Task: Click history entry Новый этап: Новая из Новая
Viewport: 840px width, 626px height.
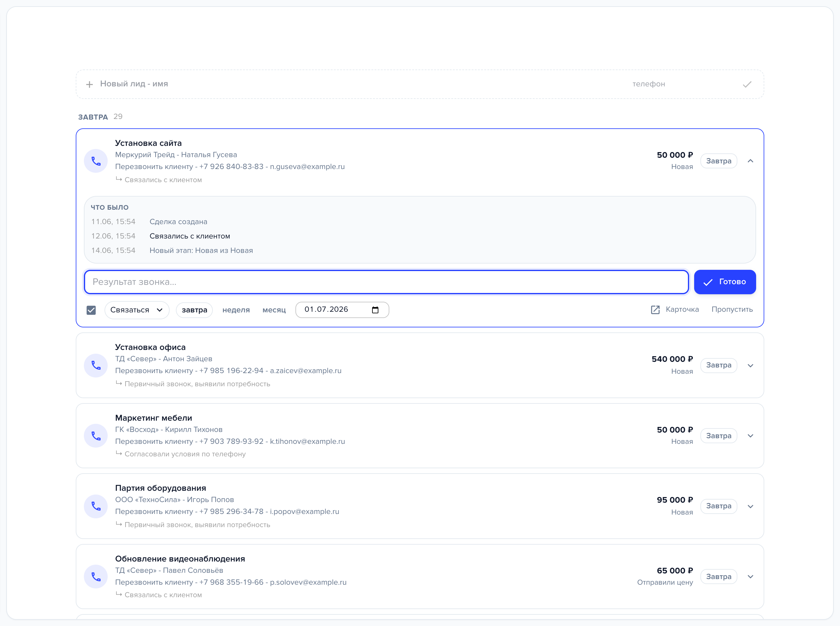Action: (201, 250)
